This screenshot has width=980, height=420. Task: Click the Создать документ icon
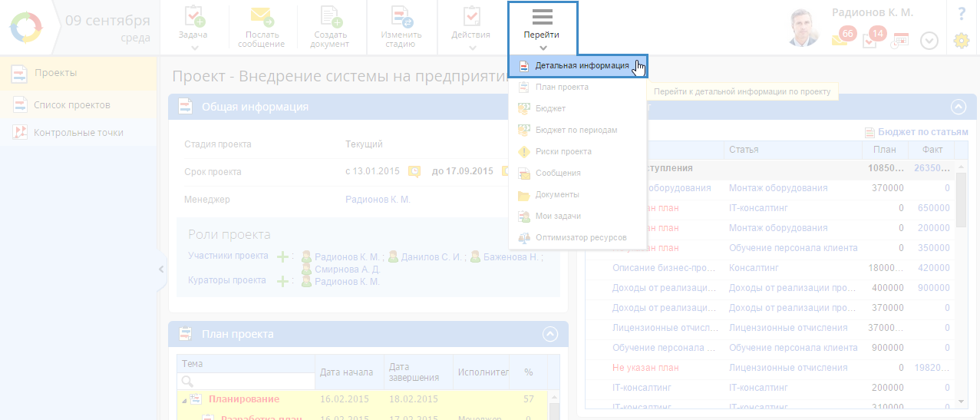click(330, 18)
